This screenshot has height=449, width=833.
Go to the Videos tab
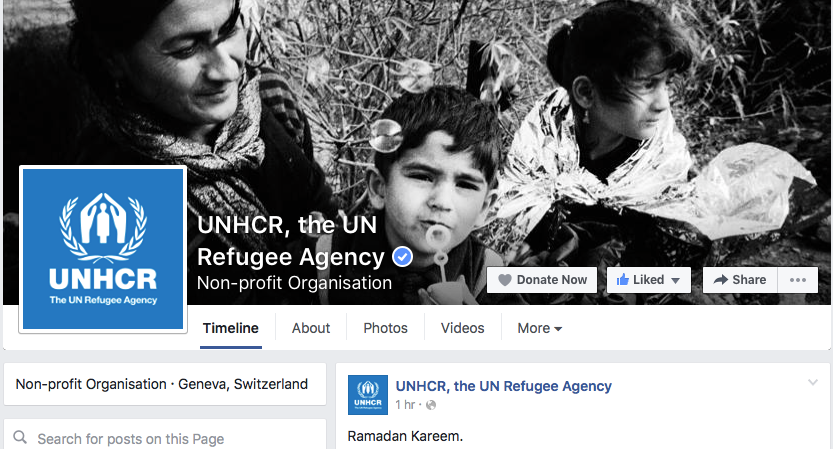point(462,328)
